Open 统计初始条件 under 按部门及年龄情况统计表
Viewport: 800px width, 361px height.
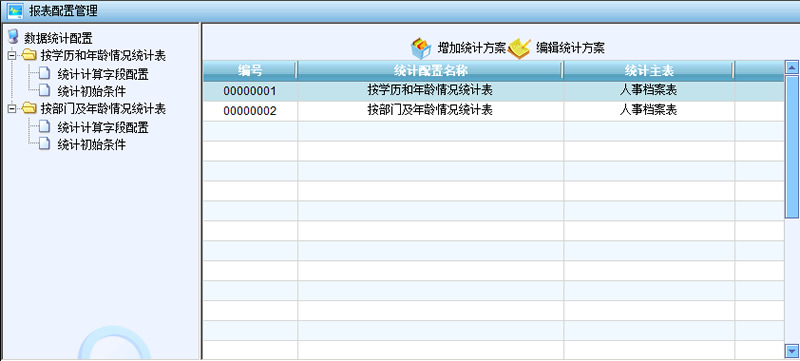coord(92,145)
